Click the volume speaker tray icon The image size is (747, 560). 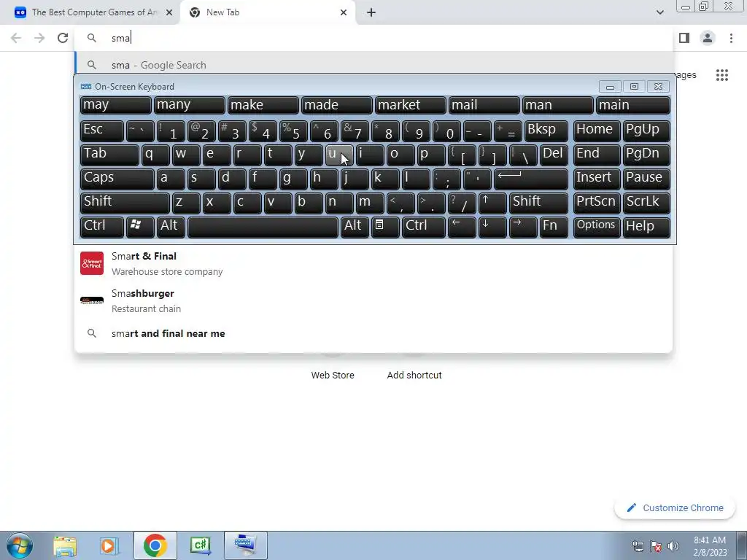tap(673, 546)
